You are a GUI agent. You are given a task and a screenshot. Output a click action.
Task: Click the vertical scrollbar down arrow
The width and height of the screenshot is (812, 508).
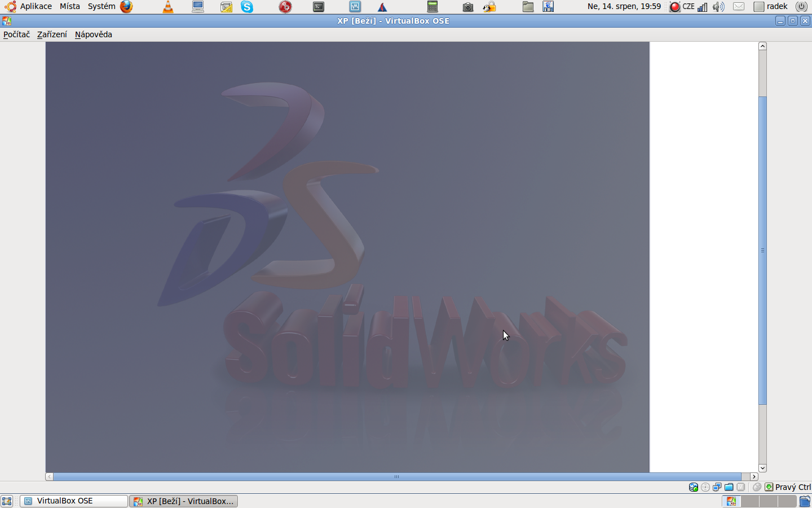(x=762, y=468)
